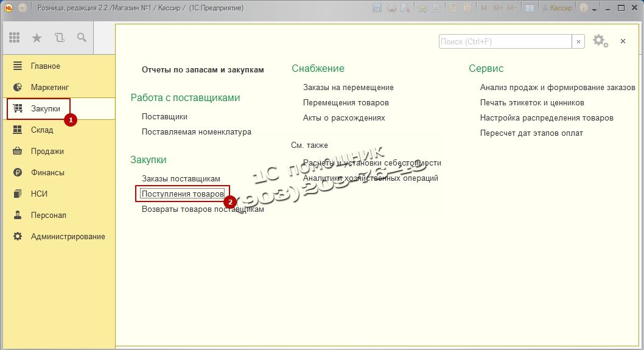This screenshot has width=644, height=350.
Task: Open the calendar icon in title bar
Action: [466, 9]
